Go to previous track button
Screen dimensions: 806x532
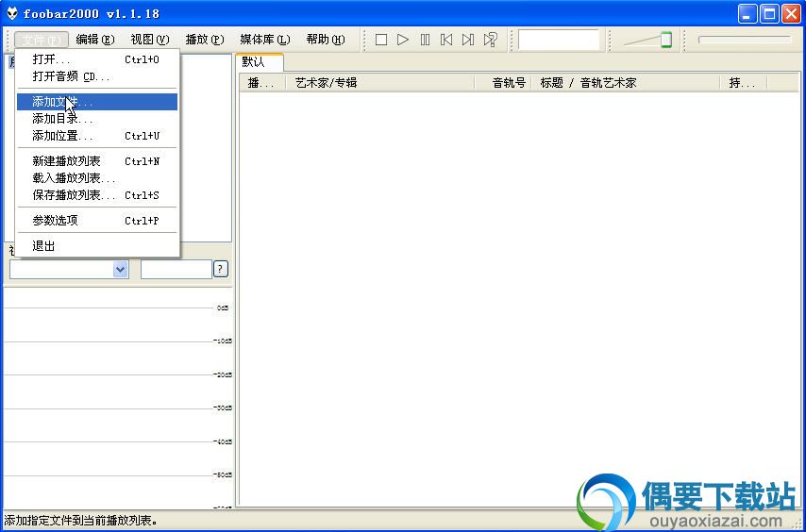pos(446,40)
